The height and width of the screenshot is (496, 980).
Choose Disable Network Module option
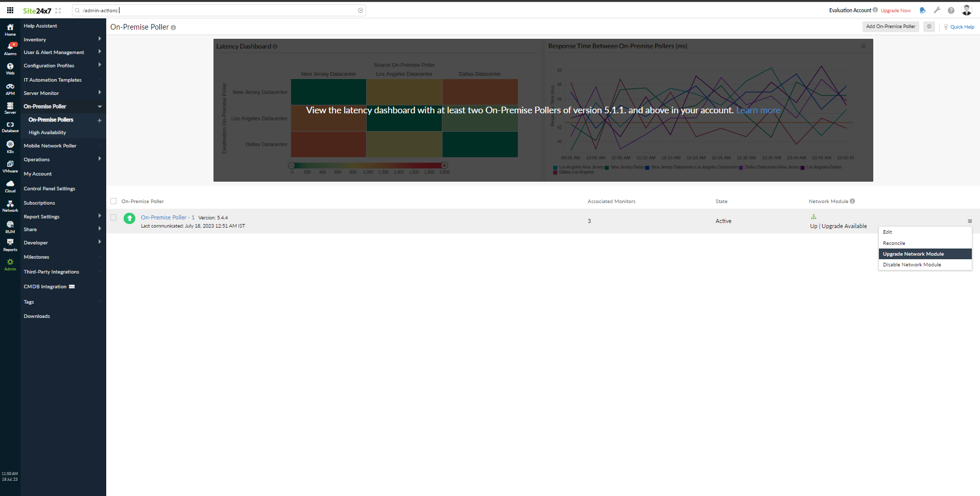pos(912,264)
